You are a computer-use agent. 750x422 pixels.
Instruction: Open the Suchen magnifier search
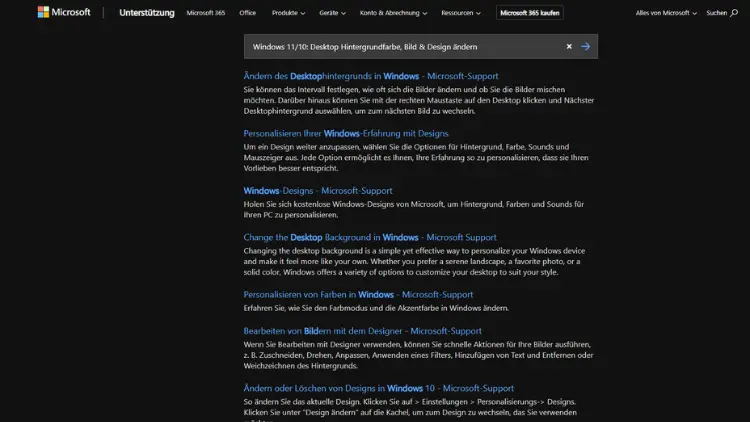click(x=722, y=13)
